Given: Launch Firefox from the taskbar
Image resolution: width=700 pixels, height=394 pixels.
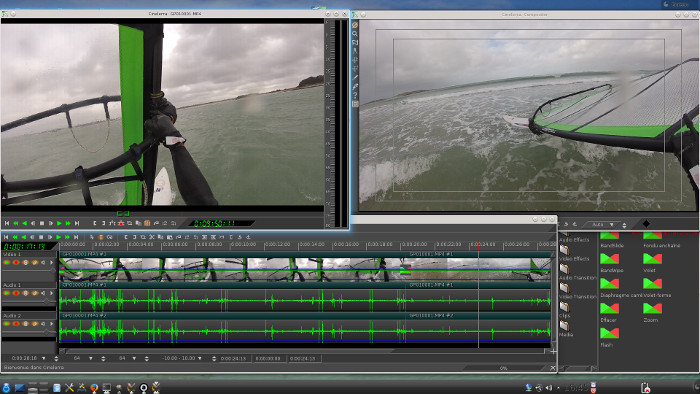Looking at the screenshot, I should 94,388.
